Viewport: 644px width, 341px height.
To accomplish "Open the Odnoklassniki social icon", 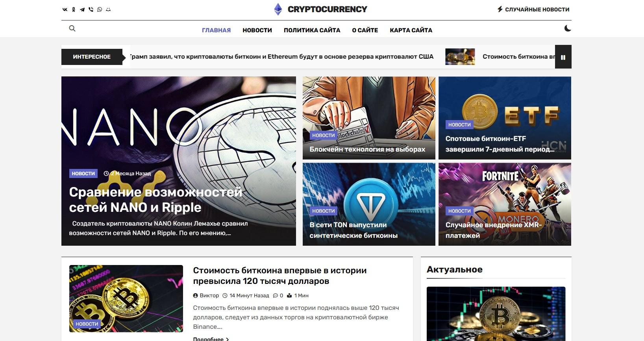I will coord(74,9).
